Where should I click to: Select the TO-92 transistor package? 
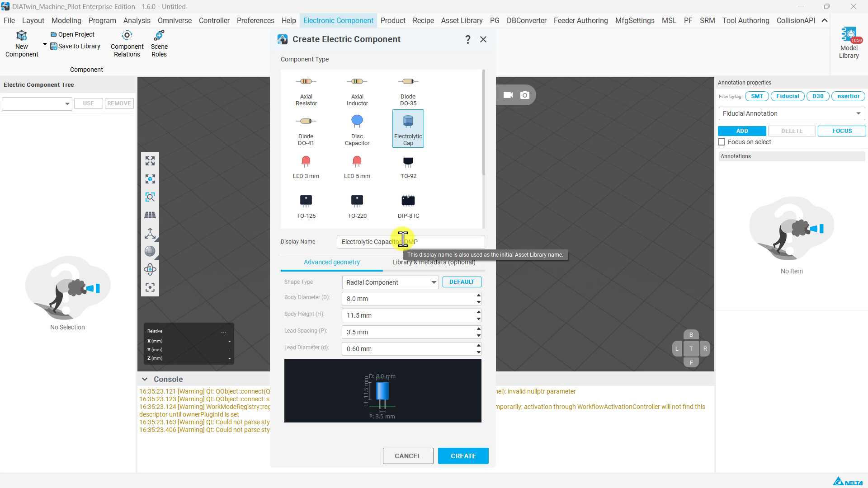[408, 167]
